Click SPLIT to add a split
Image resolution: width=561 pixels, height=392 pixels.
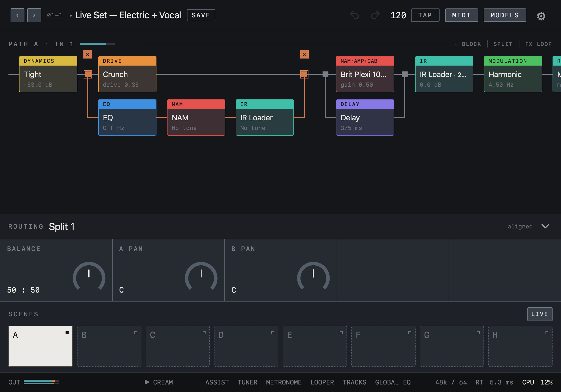coord(503,44)
